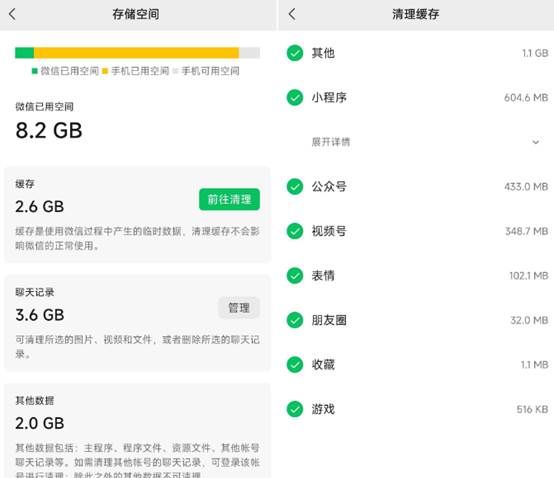Tap the 2.0 GB other data value
This screenshot has width=554, height=478.
40,423
